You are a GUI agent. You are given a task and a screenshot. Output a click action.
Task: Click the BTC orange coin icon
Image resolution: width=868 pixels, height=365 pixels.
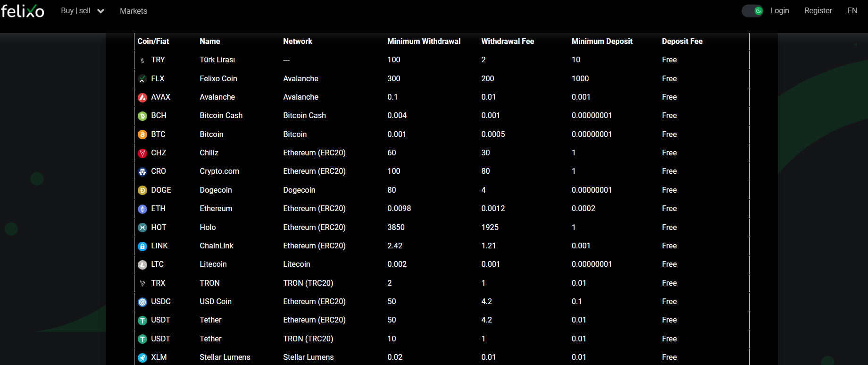[142, 135]
